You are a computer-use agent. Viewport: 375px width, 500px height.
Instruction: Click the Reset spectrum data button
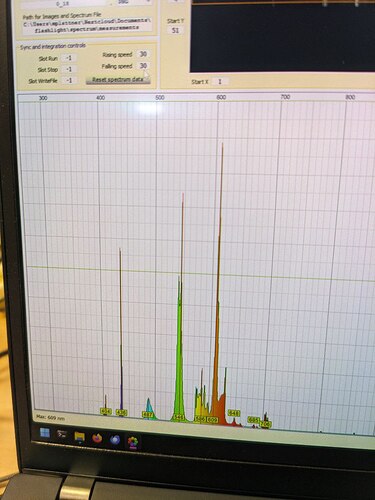point(118,80)
